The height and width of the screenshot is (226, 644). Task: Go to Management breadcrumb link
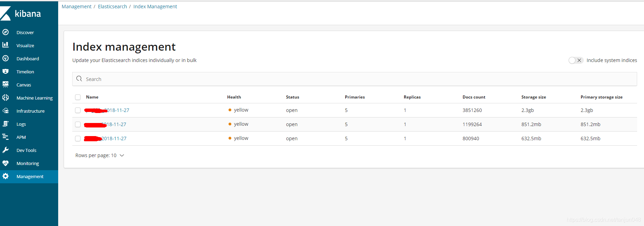coord(76,7)
